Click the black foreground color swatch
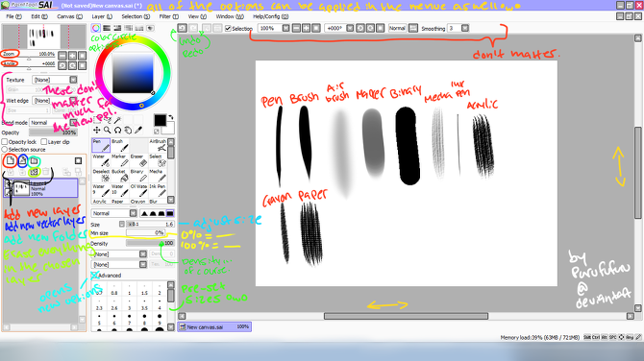The height and width of the screenshot is (361, 644). 161,120
